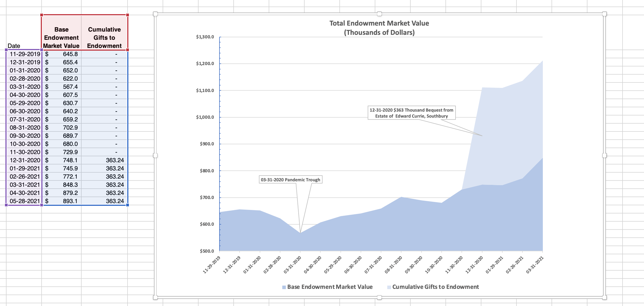Click the cell with value 567.4
This screenshot has height=306, width=644.
61,87
